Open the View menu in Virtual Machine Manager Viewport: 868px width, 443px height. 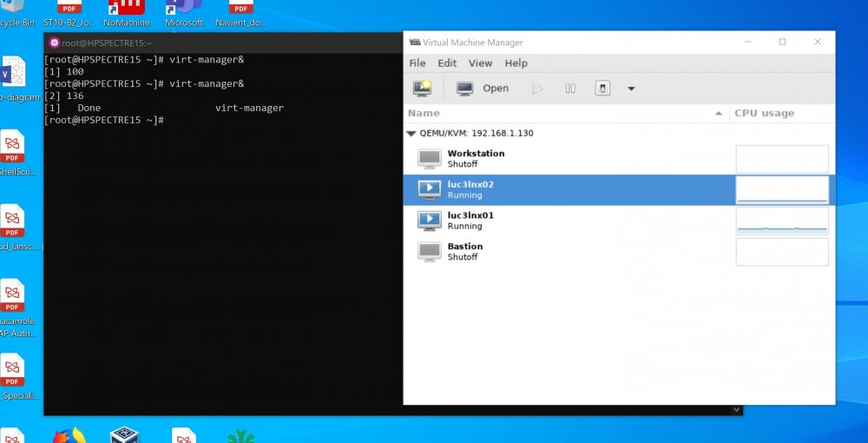(480, 63)
